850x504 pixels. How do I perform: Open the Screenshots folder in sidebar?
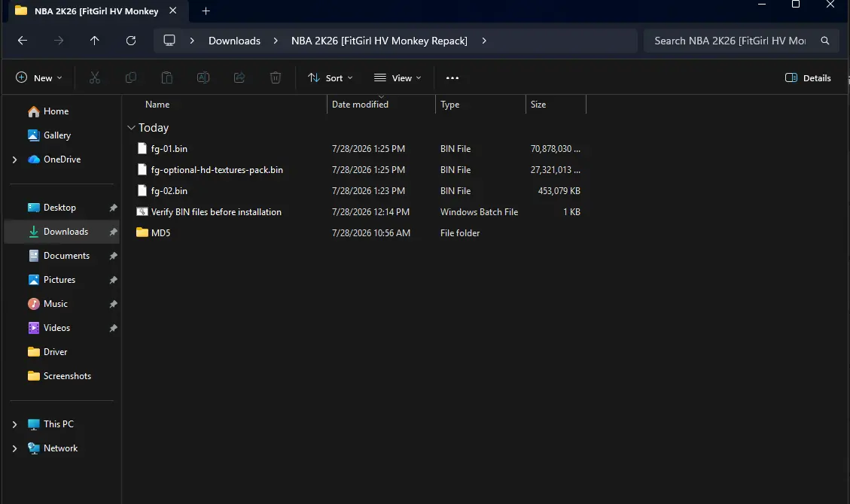(x=67, y=375)
